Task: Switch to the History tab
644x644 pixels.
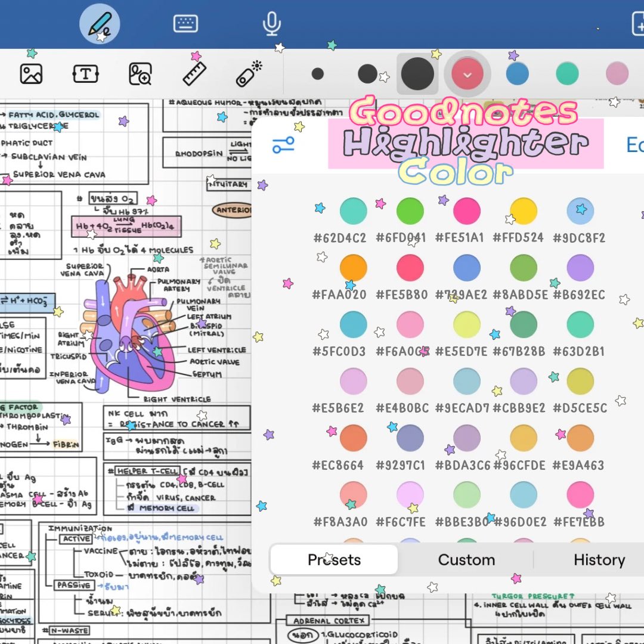Action: pos(599,559)
